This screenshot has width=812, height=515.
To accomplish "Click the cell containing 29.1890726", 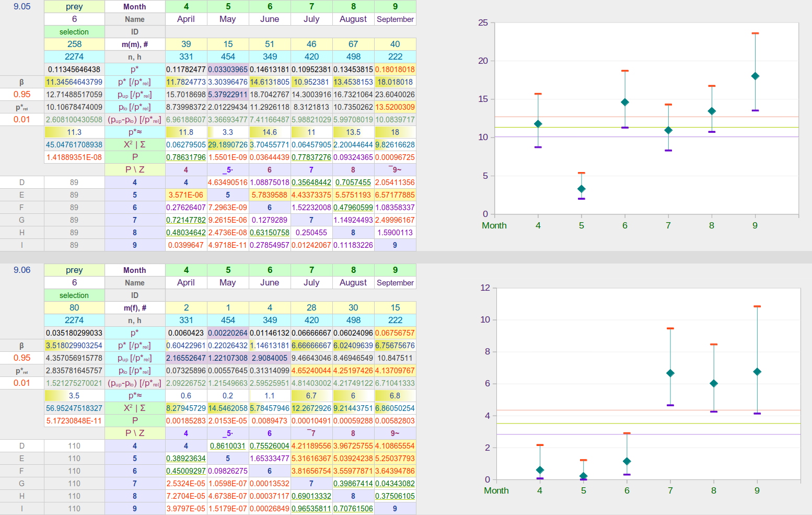I will coord(228,145).
